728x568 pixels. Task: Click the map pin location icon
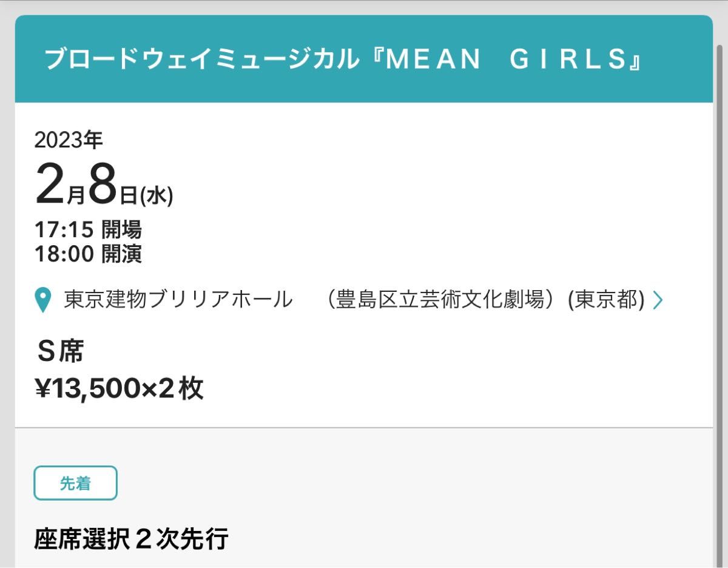pos(42,300)
